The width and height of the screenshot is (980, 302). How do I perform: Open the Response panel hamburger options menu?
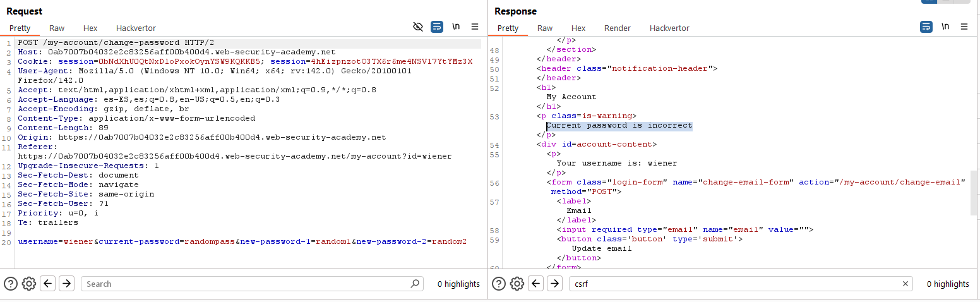pos(964,27)
